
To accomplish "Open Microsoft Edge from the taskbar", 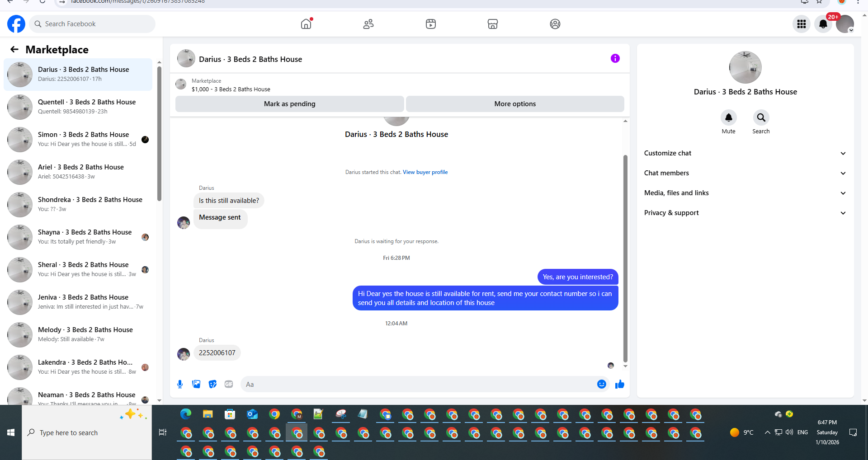I will (x=186, y=414).
